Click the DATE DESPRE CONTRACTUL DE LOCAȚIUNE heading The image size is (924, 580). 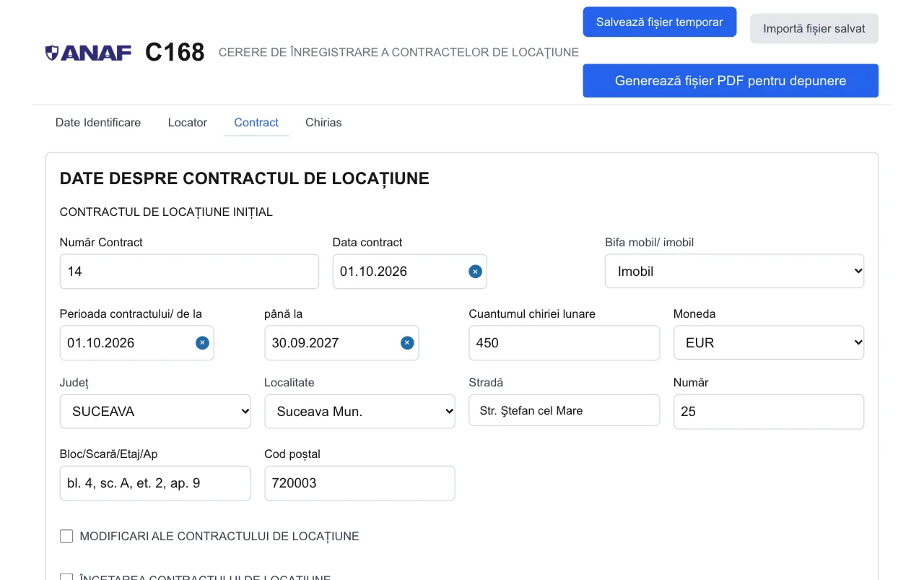pyautogui.click(x=245, y=178)
